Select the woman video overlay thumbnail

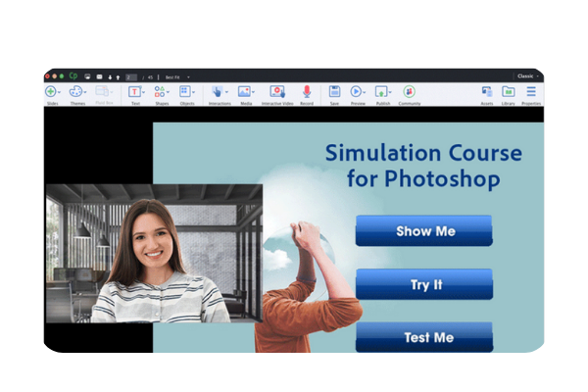point(154,253)
